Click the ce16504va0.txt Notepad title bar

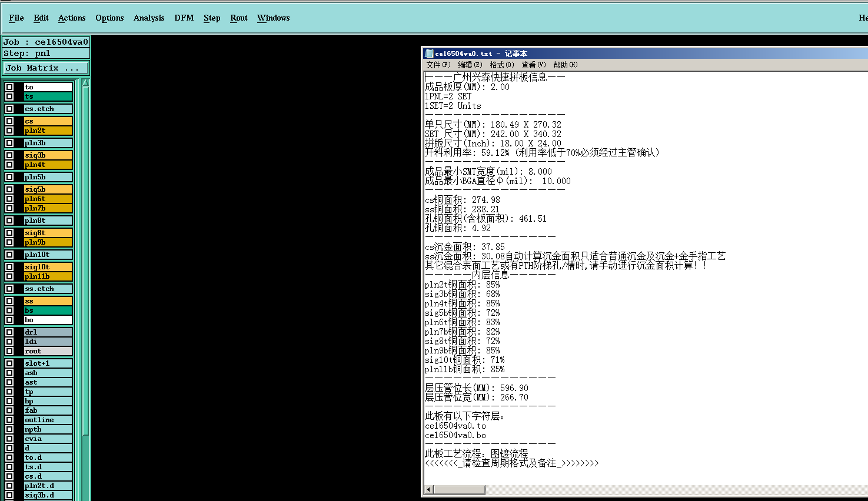(646, 54)
